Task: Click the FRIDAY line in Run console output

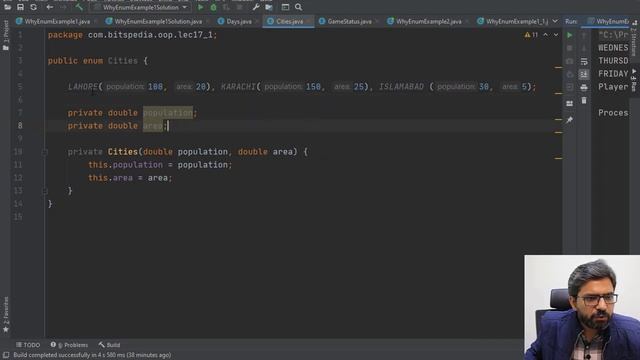Action: 613,74
